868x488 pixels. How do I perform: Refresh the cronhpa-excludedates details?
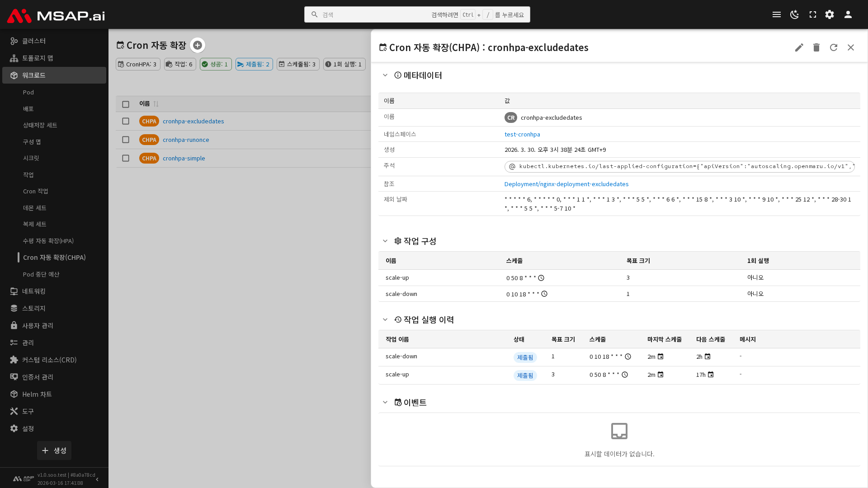[833, 47]
